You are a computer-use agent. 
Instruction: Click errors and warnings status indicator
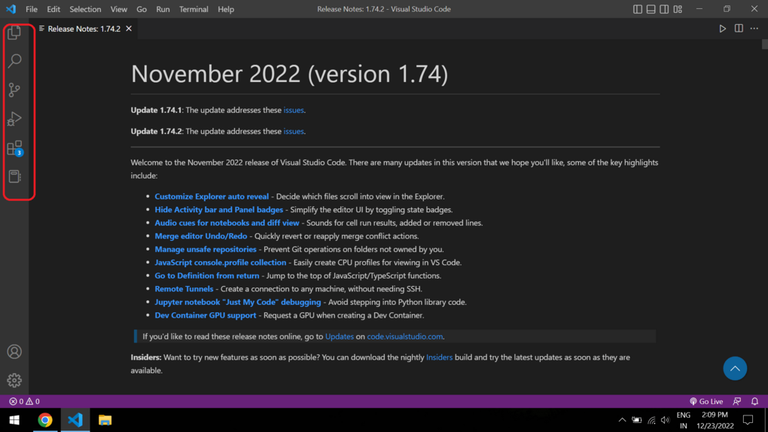click(24, 401)
